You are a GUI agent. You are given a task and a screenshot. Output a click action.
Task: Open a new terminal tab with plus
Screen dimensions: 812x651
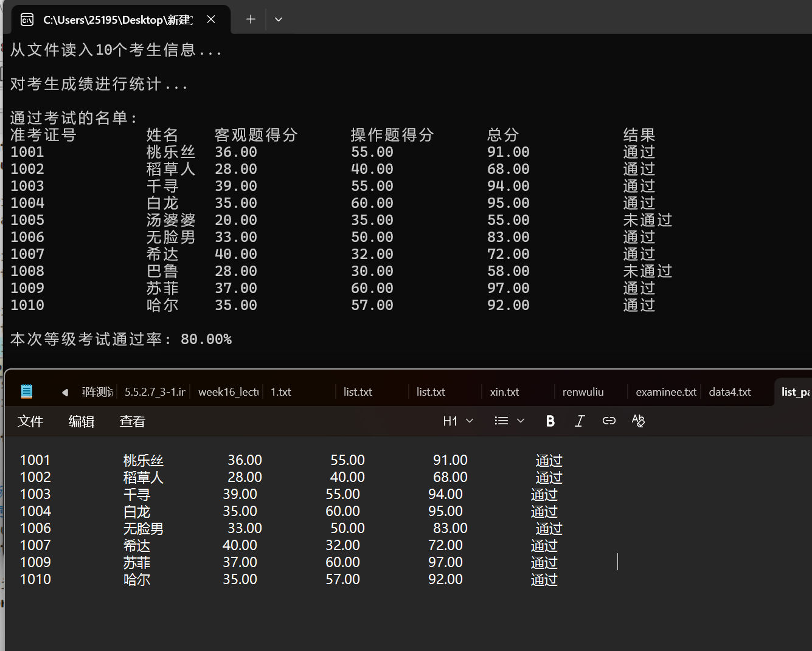(x=251, y=19)
